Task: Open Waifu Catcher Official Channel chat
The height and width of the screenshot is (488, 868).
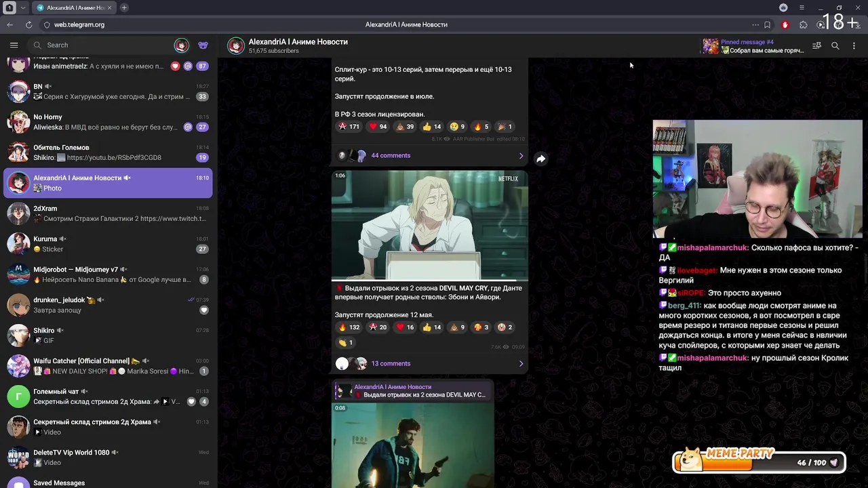Action: click(x=108, y=366)
